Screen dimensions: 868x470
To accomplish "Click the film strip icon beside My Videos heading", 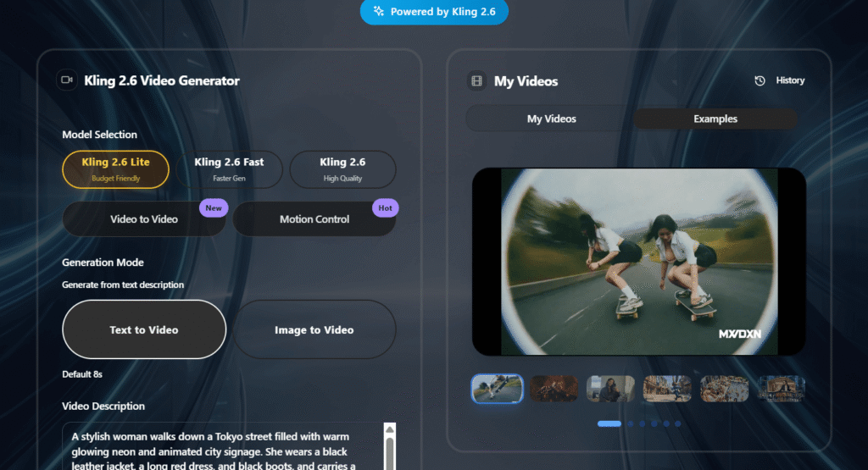I will tap(476, 80).
